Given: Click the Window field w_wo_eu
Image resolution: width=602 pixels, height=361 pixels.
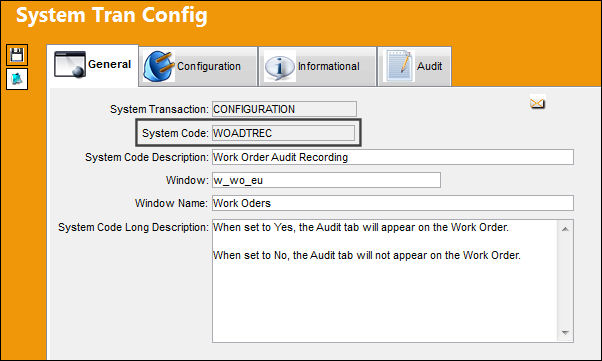Looking at the screenshot, I should click(x=326, y=180).
